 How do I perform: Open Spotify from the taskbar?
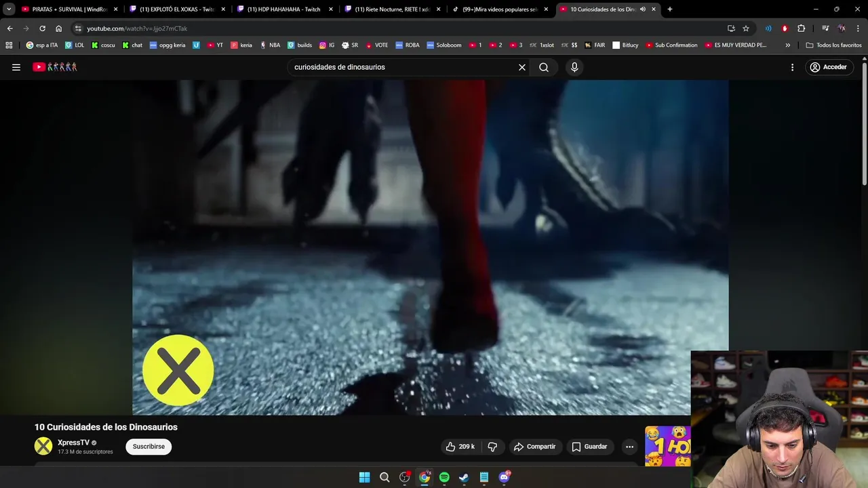click(444, 477)
